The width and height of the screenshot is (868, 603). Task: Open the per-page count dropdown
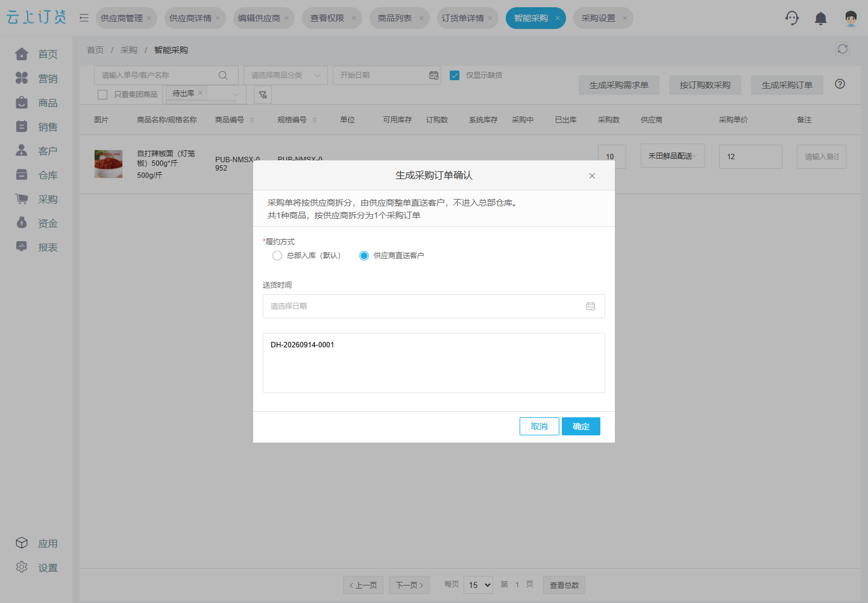click(478, 585)
